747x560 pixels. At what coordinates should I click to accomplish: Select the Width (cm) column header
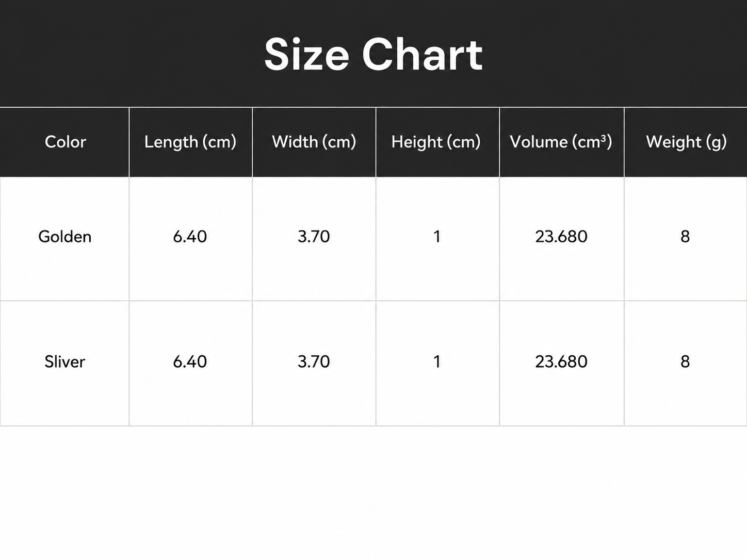[x=314, y=142]
